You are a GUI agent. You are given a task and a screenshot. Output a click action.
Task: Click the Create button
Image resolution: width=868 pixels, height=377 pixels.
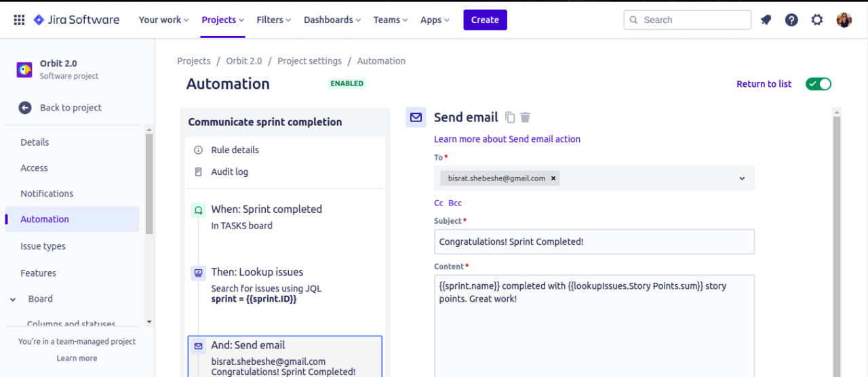point(485,20)
